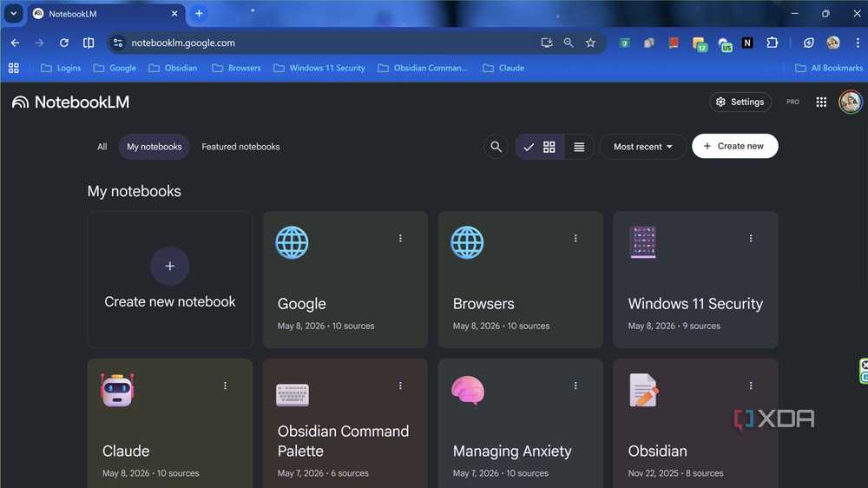
Task: Open the Google notebook title
Action: click(x=302, y=304)
